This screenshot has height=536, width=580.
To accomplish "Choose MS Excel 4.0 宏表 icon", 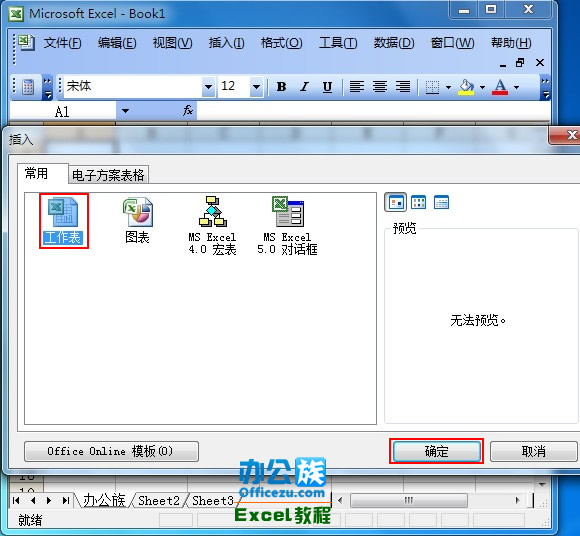I will [212, 225].
